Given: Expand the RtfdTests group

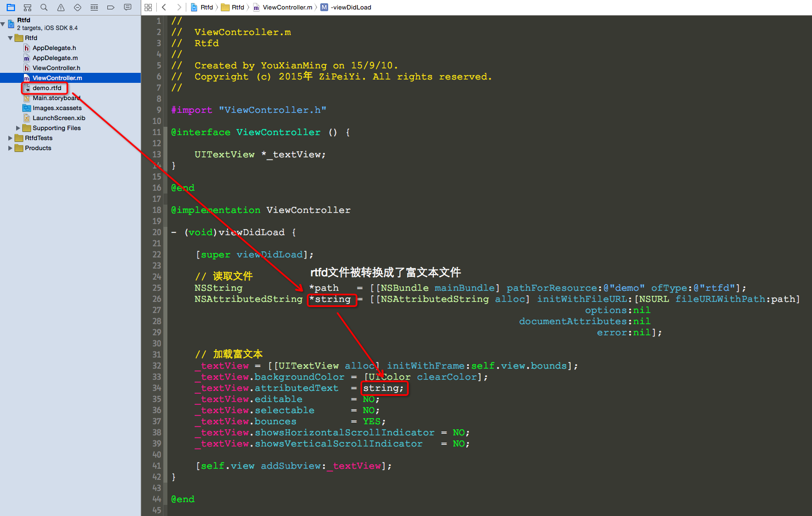Looking at the screenshot, I should [11, 138].
